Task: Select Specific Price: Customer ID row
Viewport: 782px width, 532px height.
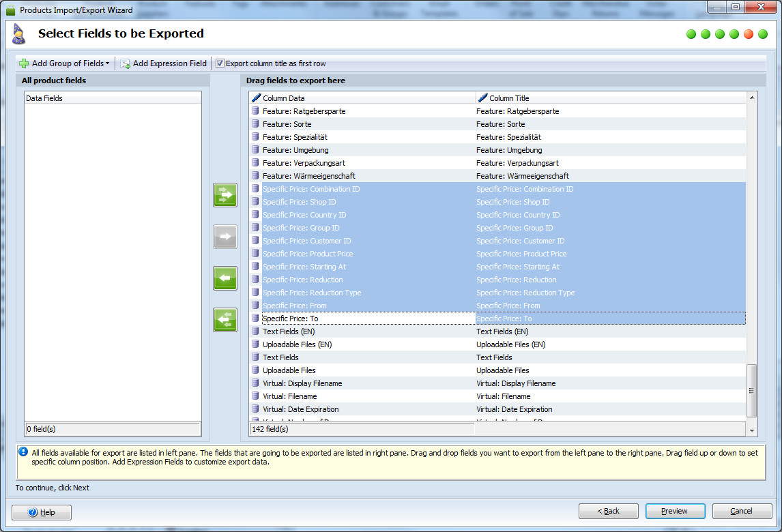Action: point(497,240)
